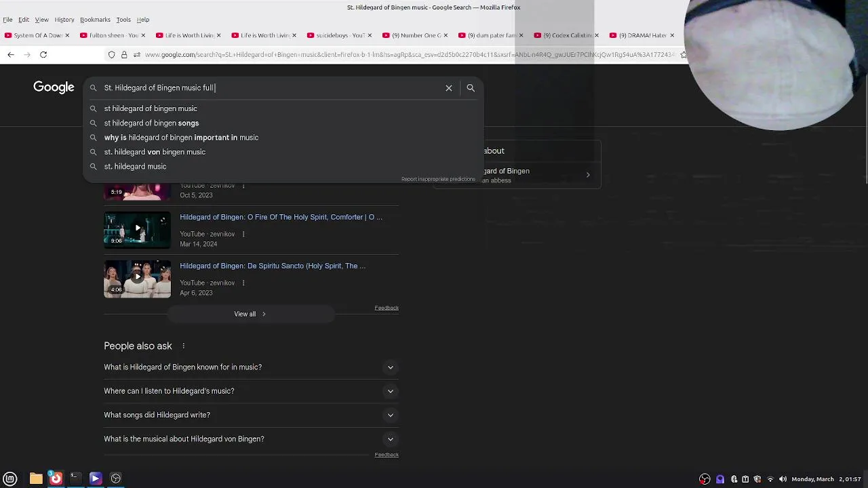Open the History menu
Viewport: 868px width, 488px height.
click(64, 20)
